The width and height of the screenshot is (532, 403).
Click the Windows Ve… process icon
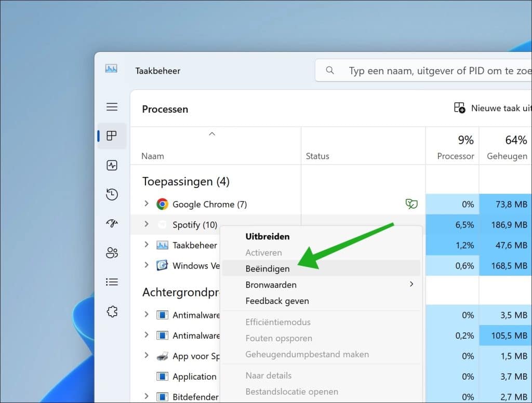tap(162, 265)
